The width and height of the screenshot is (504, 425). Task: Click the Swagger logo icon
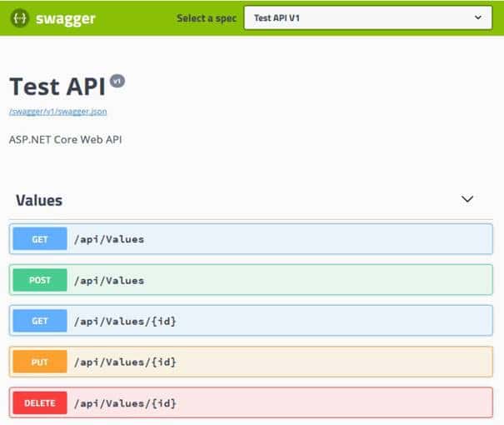pyautogui.click(x=20, y=18)
